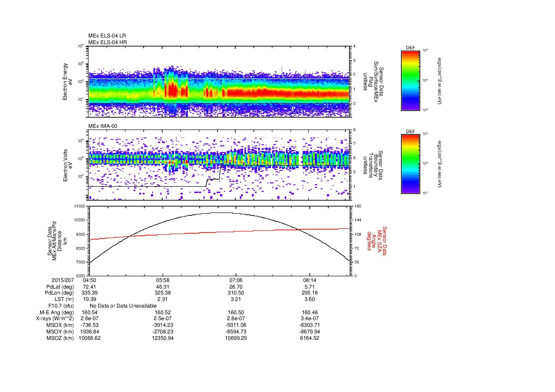Click the 'Electron Energy eV' axis label
The image size is (555, 392).
[68, 82]
